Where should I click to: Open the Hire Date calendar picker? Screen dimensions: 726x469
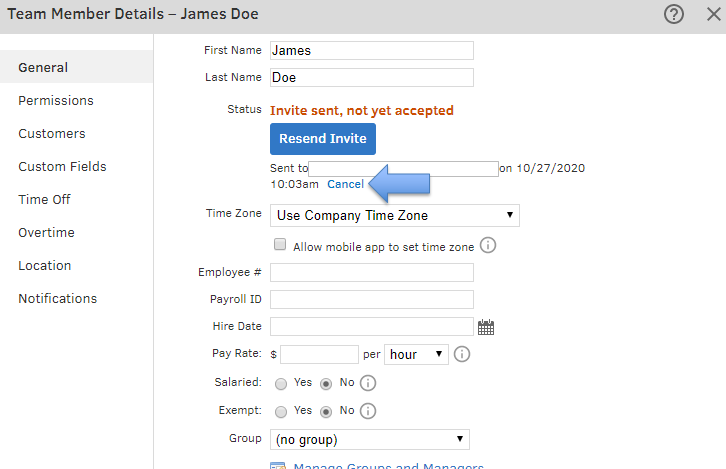[x=486, y=327]
